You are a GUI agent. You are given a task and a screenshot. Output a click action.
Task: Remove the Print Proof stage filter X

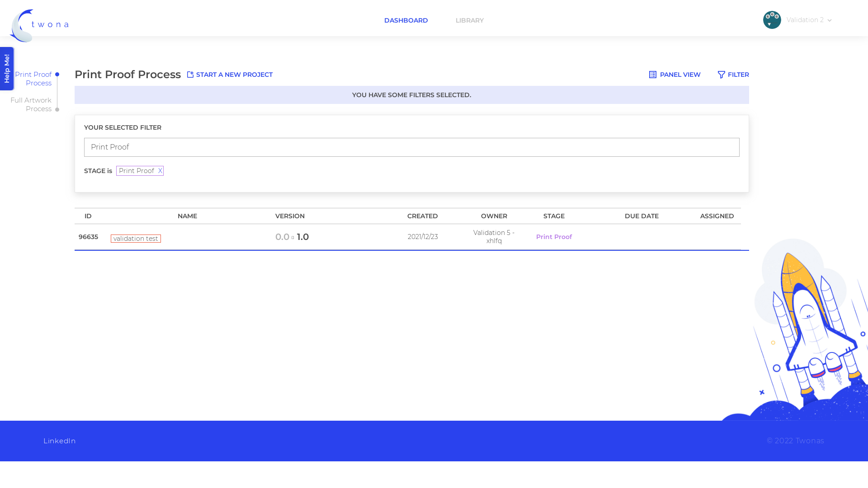click(160, 171)
